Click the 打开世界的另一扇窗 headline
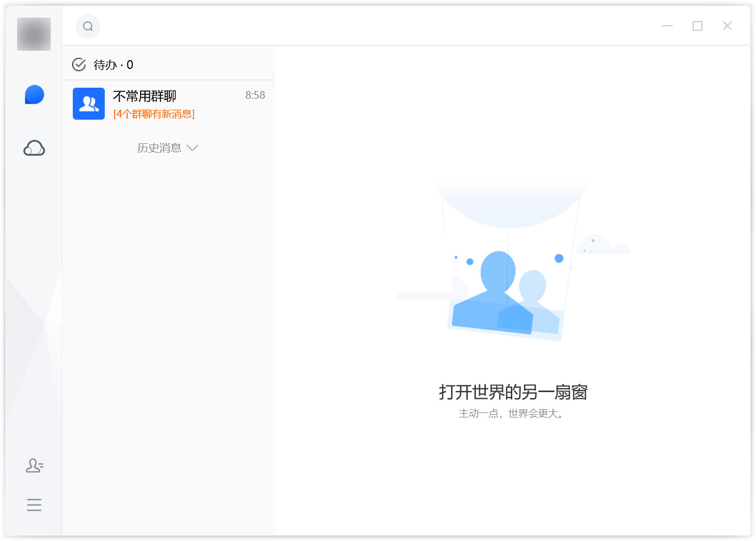Screen dimensions: 756x541 [x=513, y=392]
